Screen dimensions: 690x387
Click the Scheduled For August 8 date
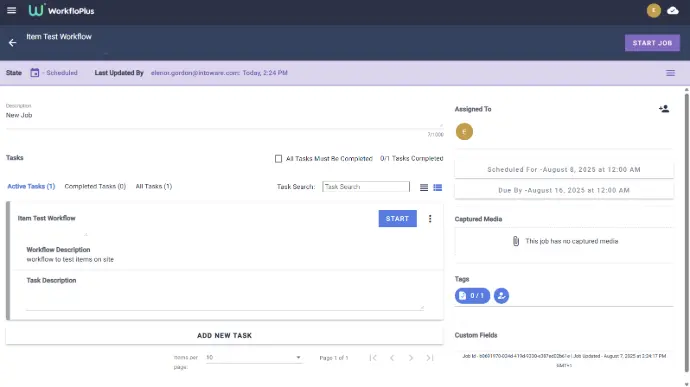click(564, 170)
